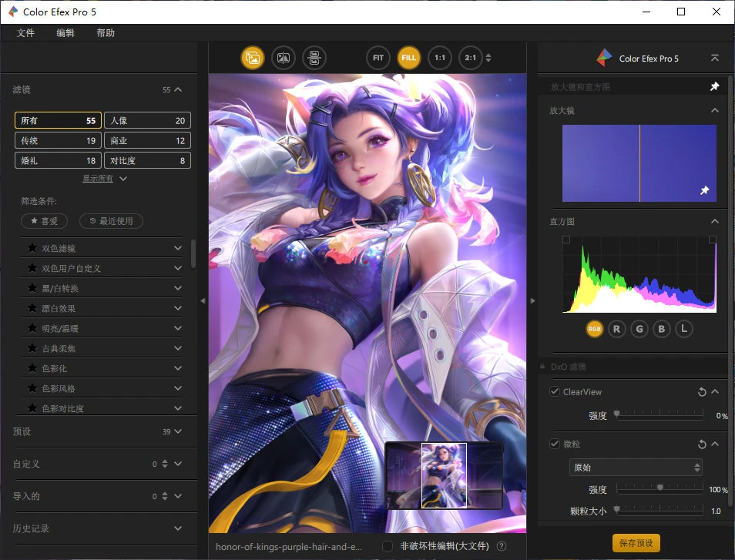The height and width of the screenshot is (560, 735).
Task: Open the 文件 menu
Action: (x=25, y=33)
